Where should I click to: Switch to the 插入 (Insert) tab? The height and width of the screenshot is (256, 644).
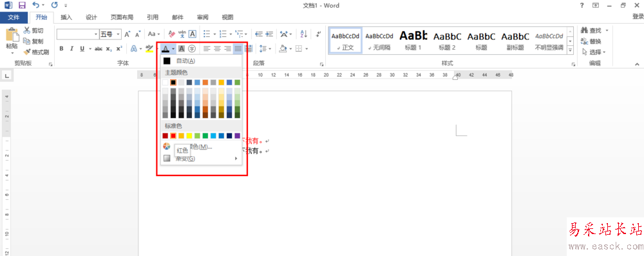coord(66,17)
